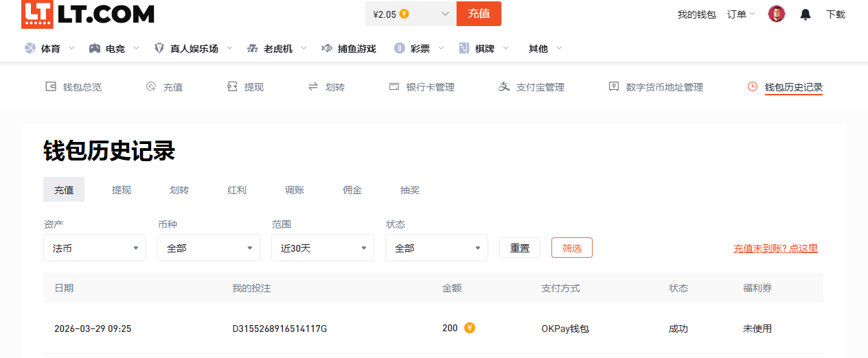Open 我的钱包 in the header
Image resolution: width=868 pixels, height=358 pixels.
(x=696, y=14)
